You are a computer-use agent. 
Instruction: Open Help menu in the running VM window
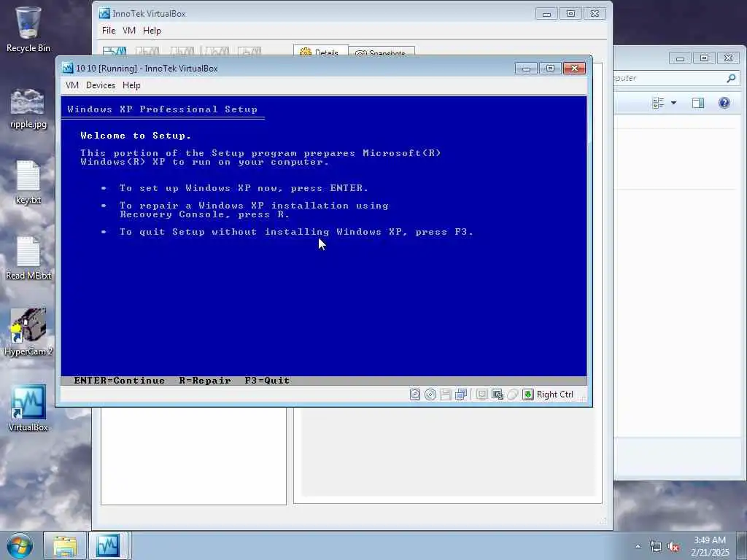[x=131, y=85]
